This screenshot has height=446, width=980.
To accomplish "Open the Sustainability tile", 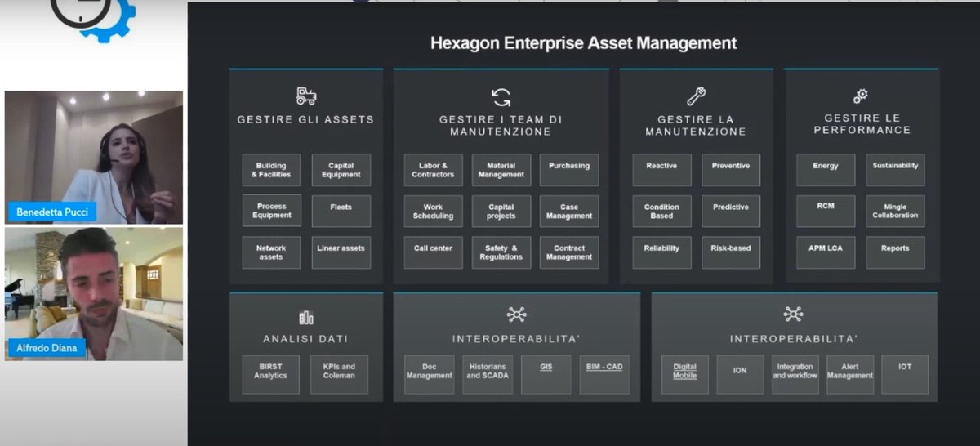I will 895,170.
